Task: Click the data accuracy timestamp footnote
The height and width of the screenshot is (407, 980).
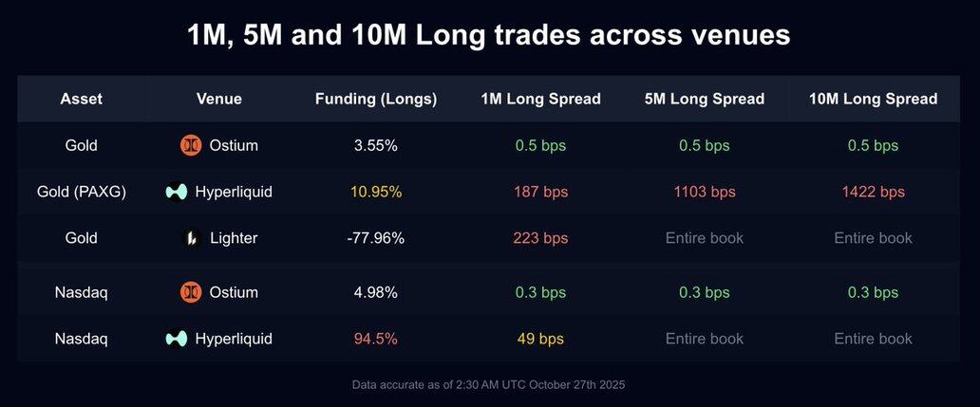Action: coord(490,385)
